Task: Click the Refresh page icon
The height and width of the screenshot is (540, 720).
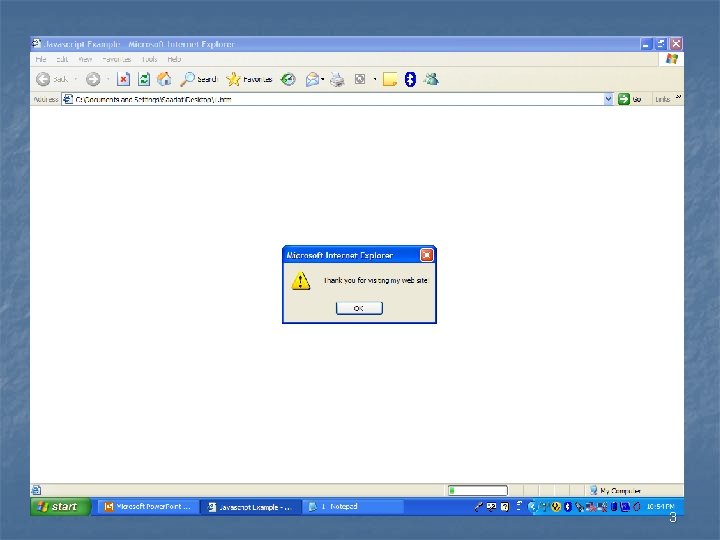Action: (x=144, y=79)
